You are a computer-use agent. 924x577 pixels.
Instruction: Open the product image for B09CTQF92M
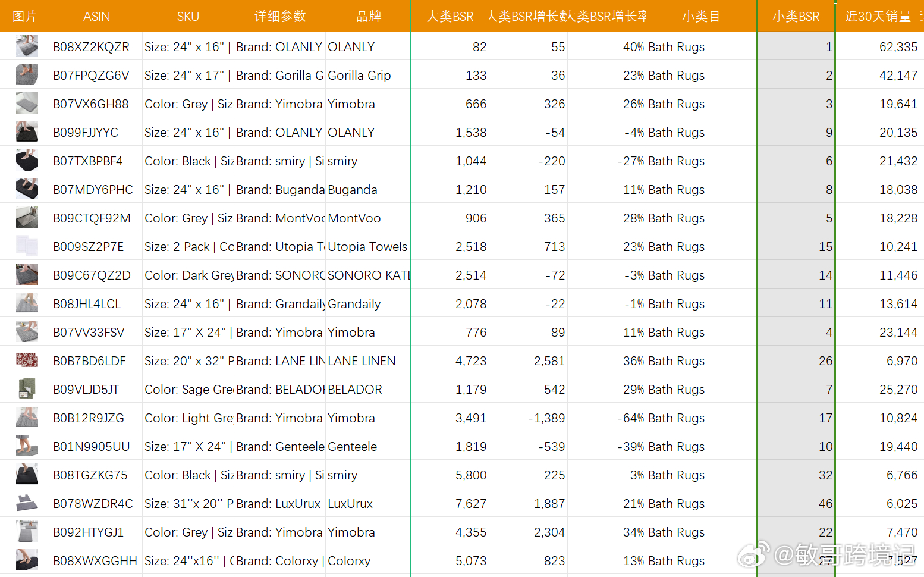(x=27, y=218)
